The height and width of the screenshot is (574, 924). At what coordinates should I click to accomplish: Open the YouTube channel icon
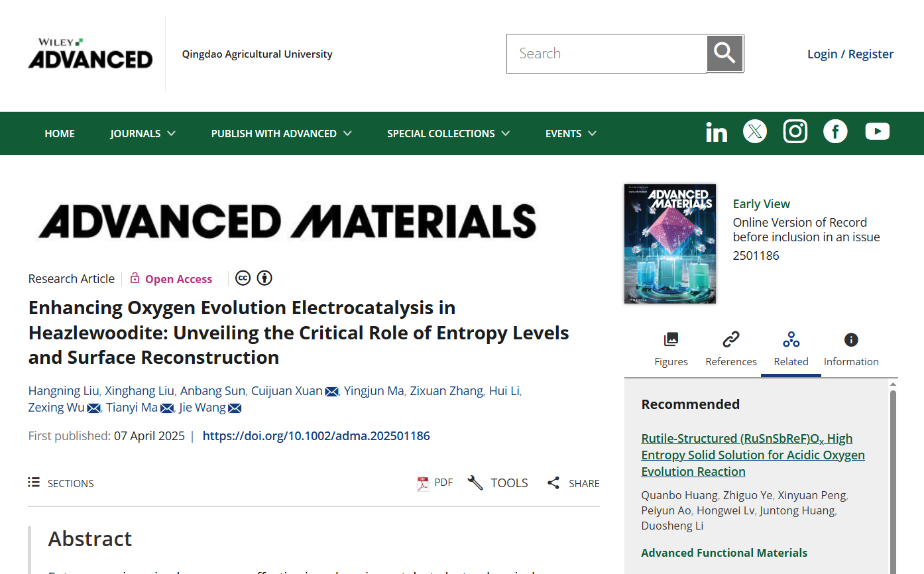click(x=877, y=132)
